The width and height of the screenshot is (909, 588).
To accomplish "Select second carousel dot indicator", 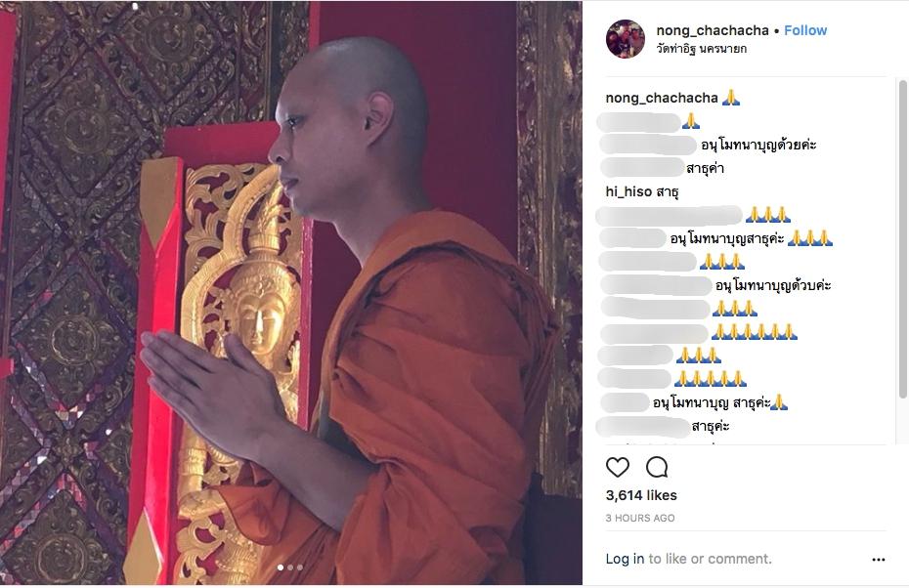I will 290,567.
